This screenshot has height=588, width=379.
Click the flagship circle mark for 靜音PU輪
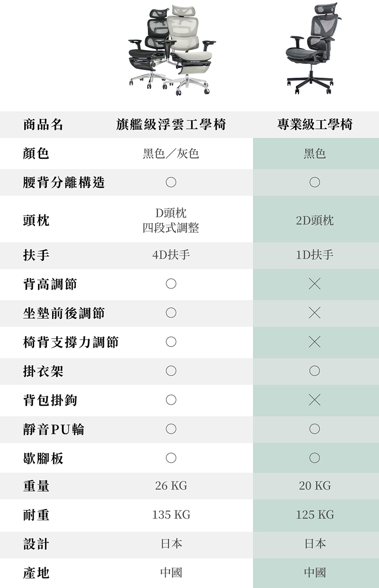(x=171, y=429)
